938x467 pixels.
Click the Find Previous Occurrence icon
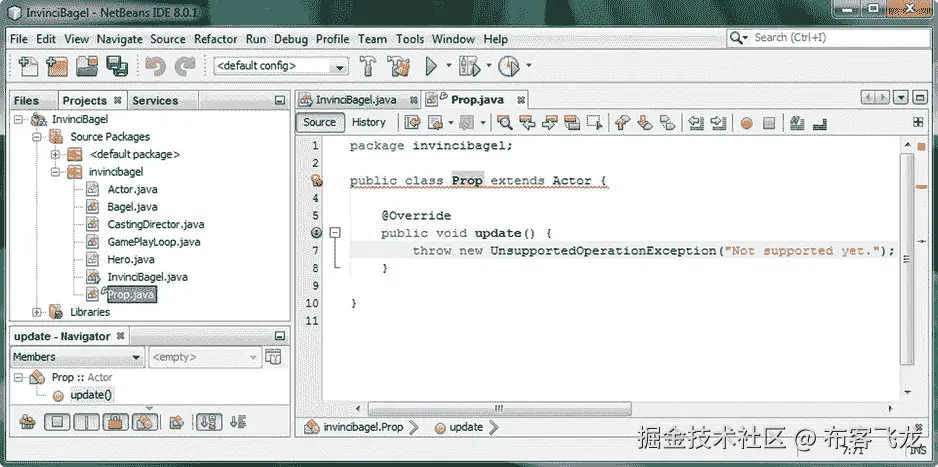527,123
